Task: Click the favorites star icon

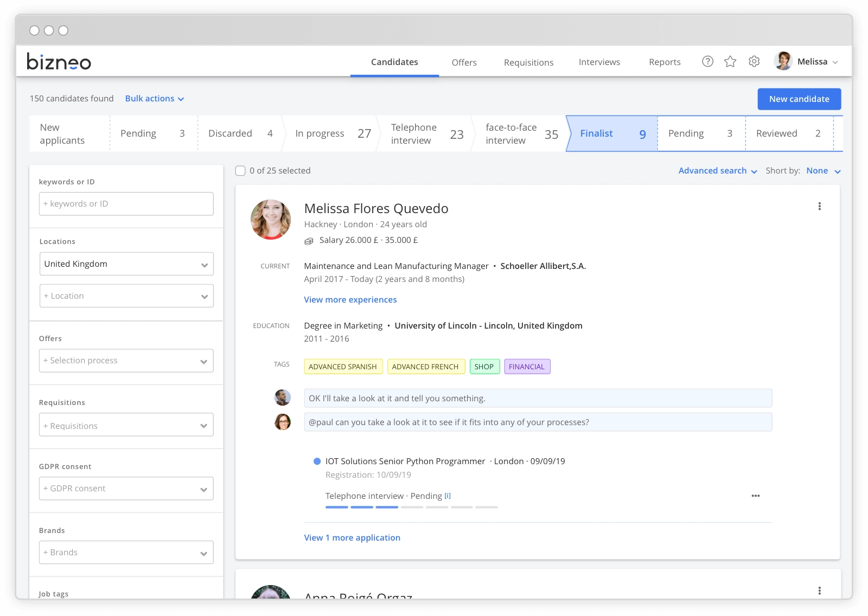Action: point(730,61)
